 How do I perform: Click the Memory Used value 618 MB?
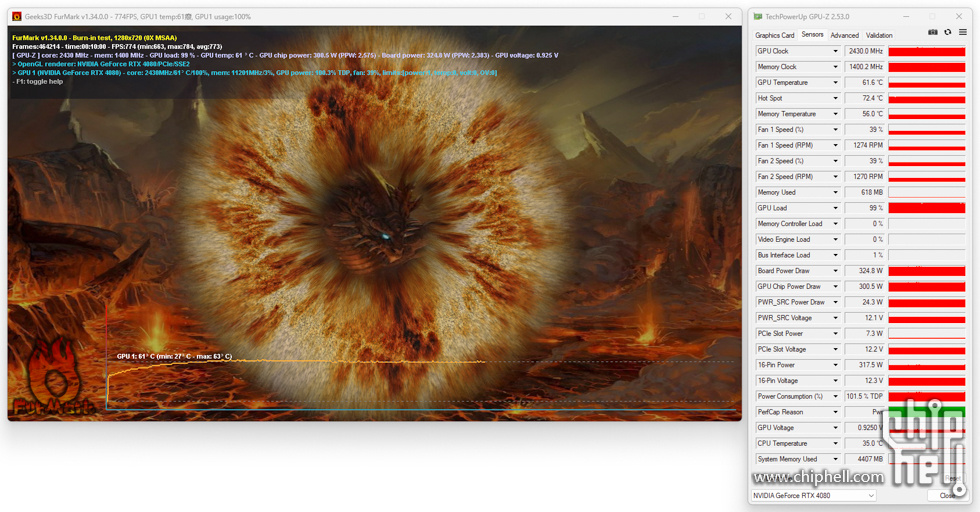point(864,193)
